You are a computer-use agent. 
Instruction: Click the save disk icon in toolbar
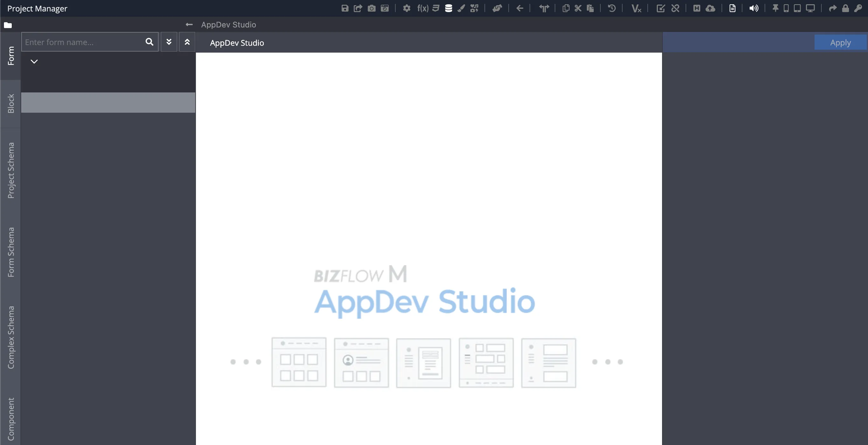345,8
